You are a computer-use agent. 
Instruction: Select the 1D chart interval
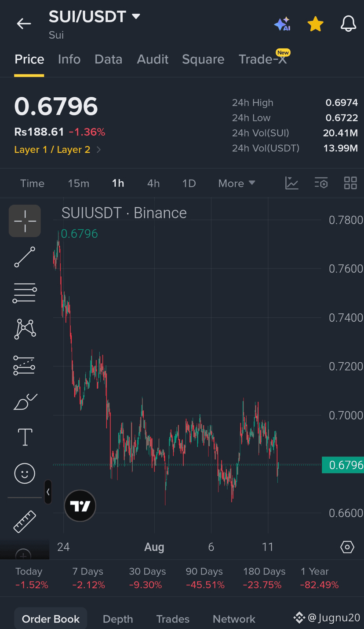pos(189,184)
